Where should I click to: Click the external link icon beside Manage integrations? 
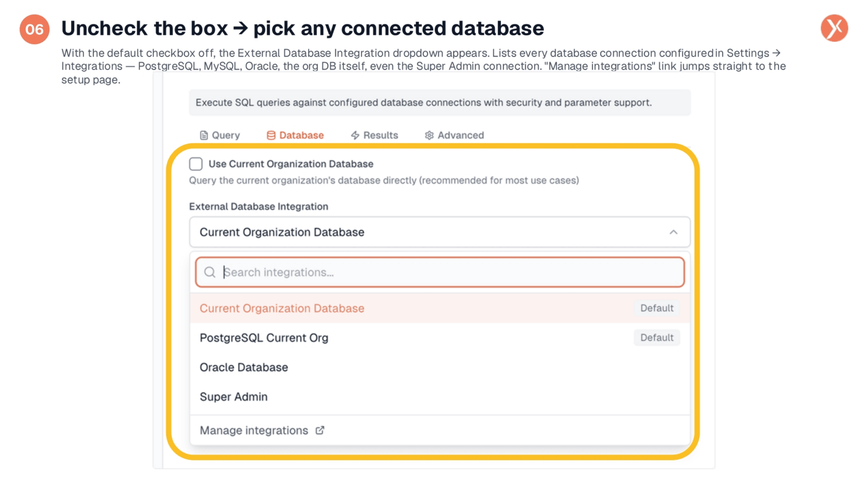coord(320,430)
